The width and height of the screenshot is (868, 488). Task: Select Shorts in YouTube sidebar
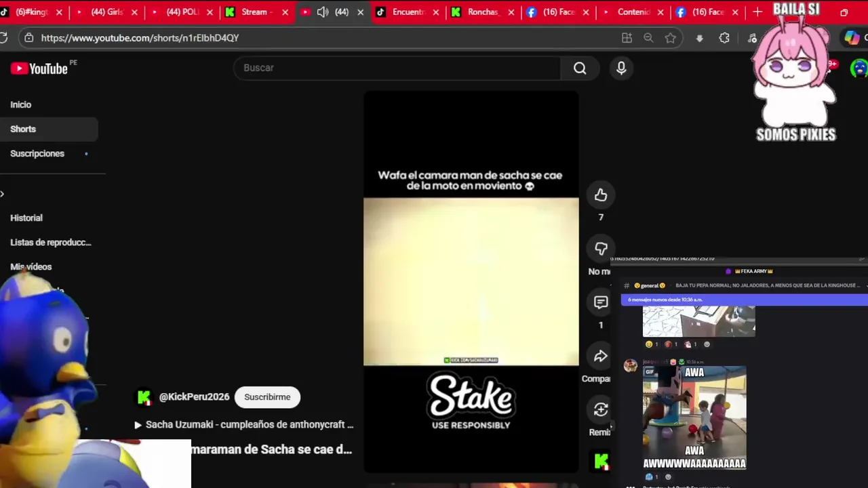tap(49, 129)
